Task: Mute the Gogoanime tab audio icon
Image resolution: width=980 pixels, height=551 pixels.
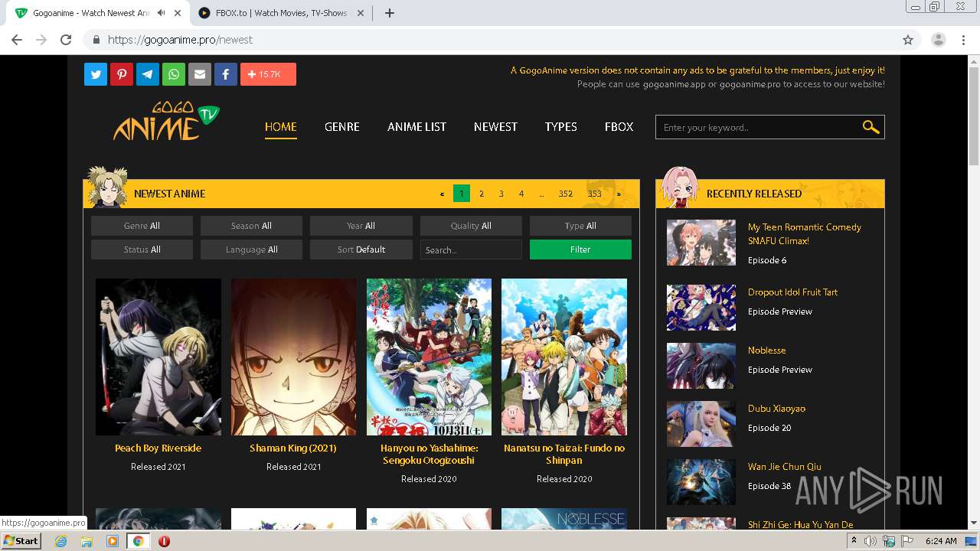Action: point(161,13)
